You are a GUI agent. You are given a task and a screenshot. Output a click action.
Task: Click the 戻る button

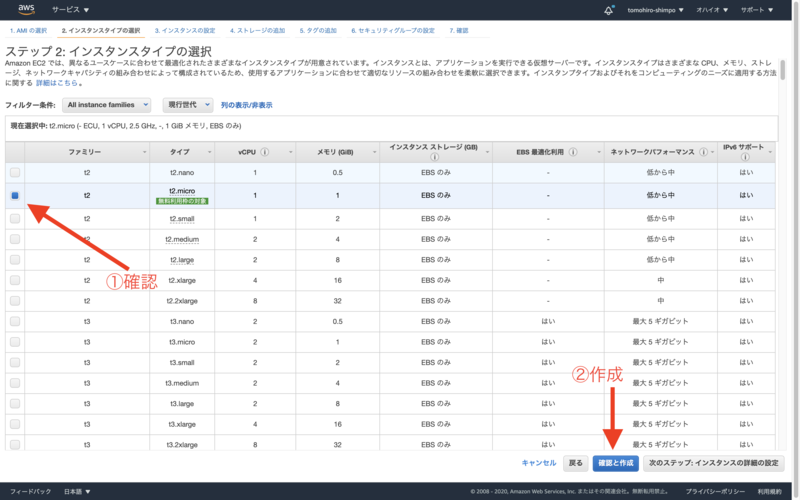pyautogui.click(x=576, y=463)
